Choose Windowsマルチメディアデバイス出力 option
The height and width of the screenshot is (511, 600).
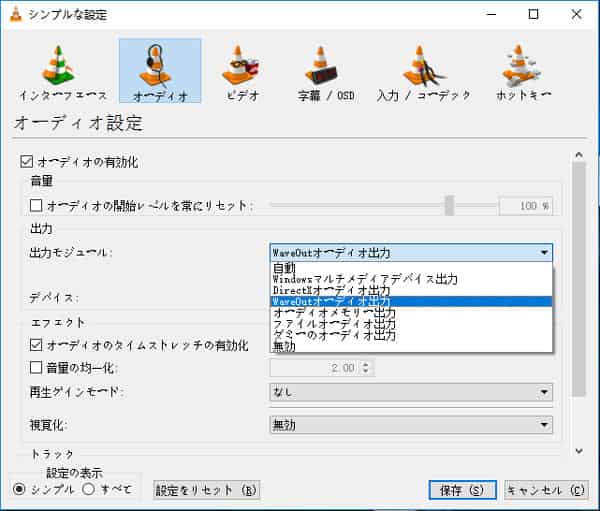(x=411, y=279)
